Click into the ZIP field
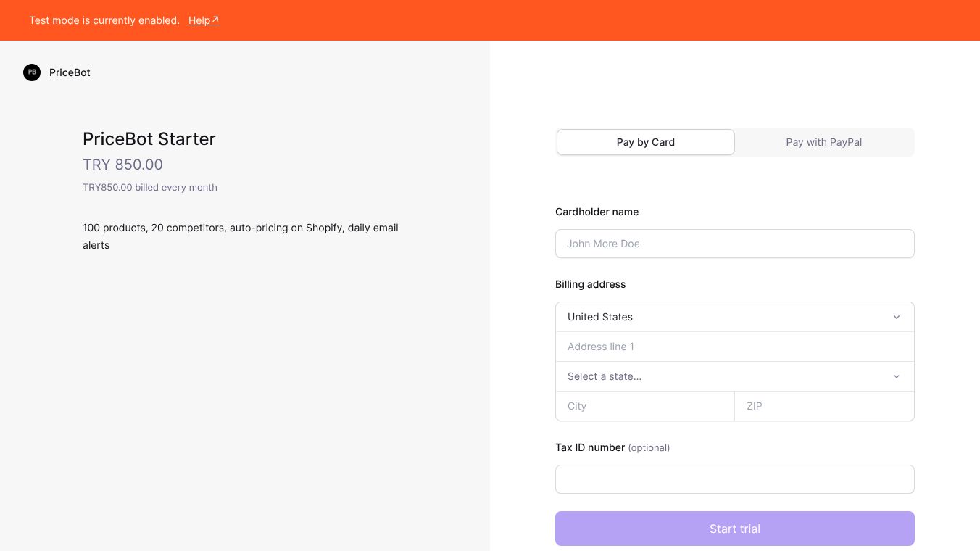This screenshot has width=980, height=551. pyautogui.click(x=825, y=406)
